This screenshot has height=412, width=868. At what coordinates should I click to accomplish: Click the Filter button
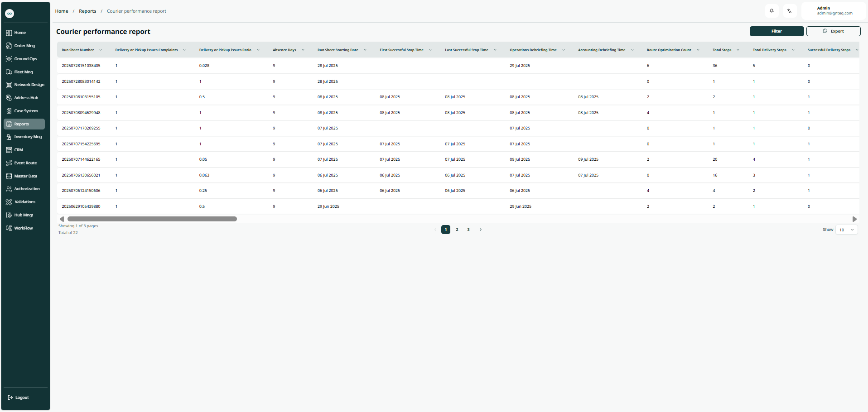coord(776,31)
